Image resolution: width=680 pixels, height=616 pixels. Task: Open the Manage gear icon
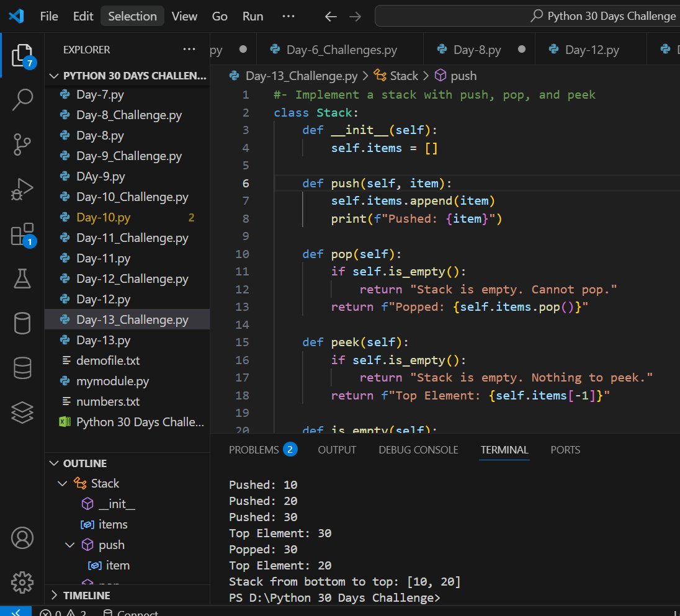click(22, 582)
